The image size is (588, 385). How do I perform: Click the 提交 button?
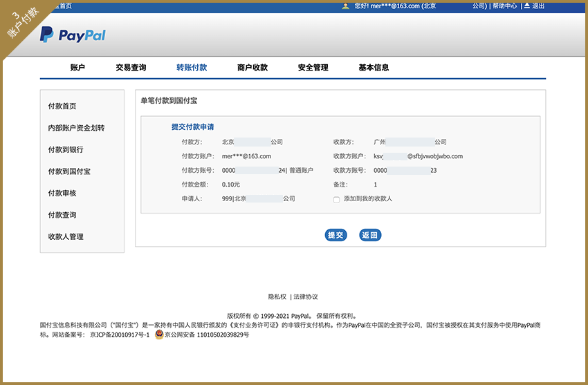[336, 235]
